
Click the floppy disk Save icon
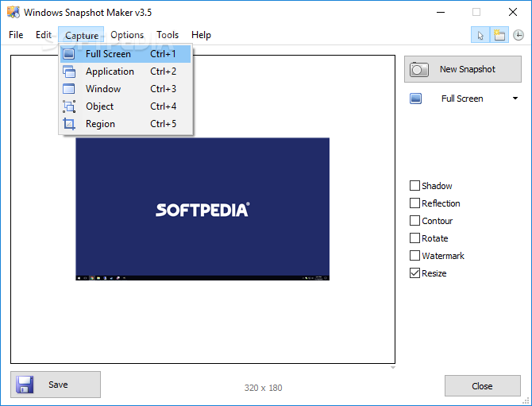click(25, 385)
